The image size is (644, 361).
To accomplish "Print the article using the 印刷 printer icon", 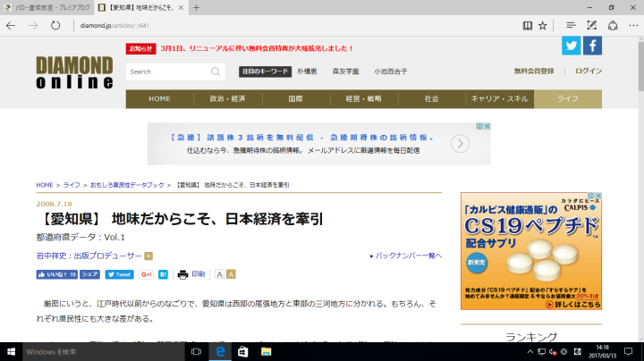I will pyautogui.click(x=183, y=274).
